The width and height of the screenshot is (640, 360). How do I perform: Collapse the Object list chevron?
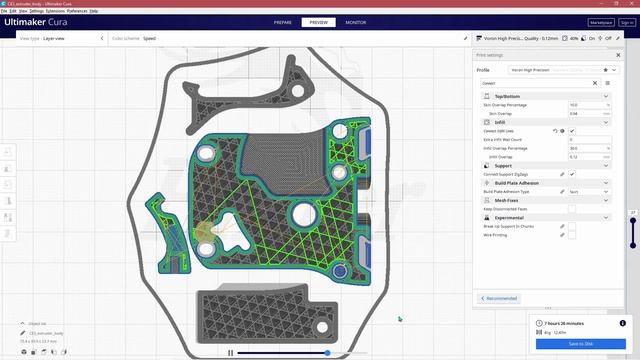(22, 323)
